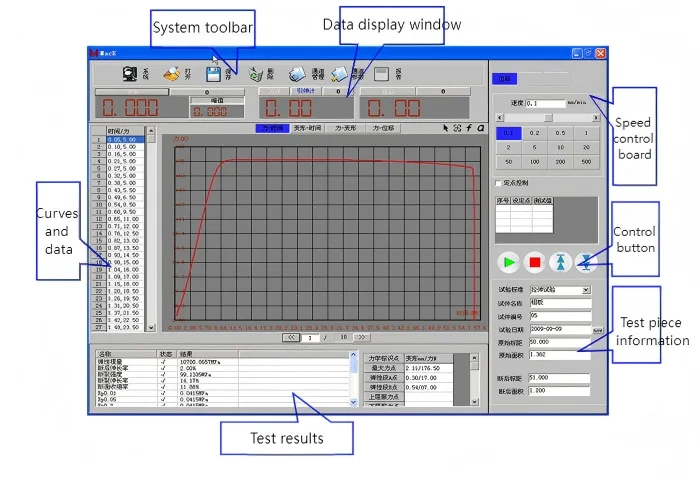Viewport: 700px width, 480px height.
Task: Click the speed slider left arrow
Action: coord(500,118)
